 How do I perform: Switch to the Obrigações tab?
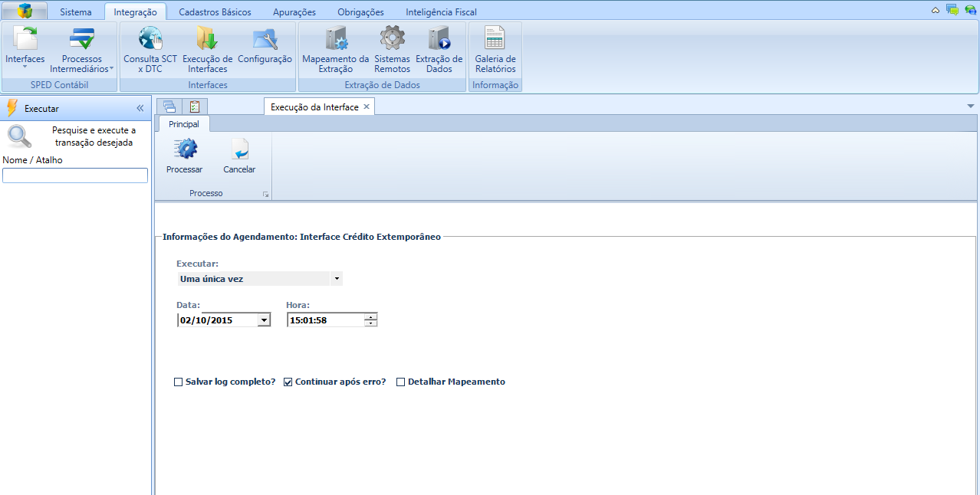[x=360, y=12]
